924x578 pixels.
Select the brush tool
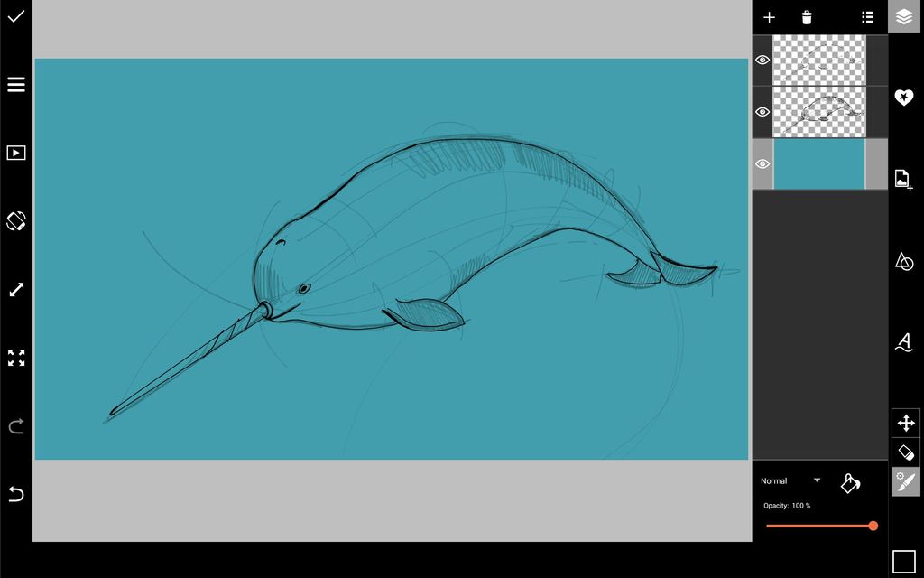[x=906, y=482]
